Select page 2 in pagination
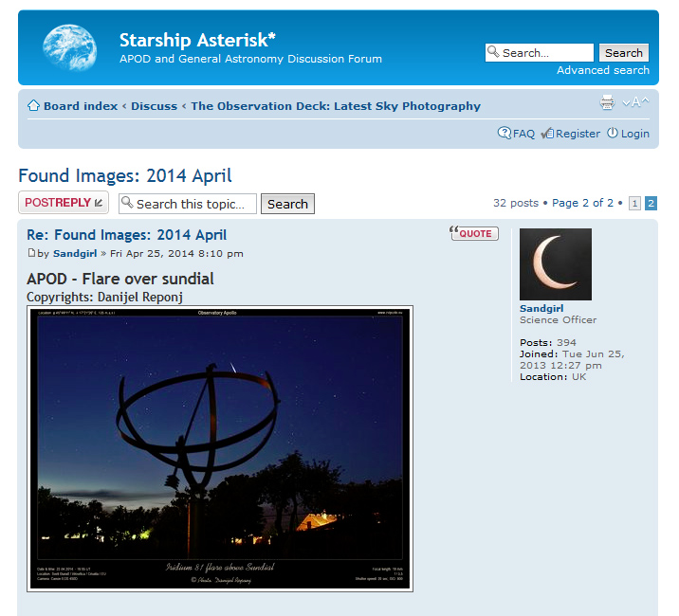The width and height of the screenshot is (679, 616). 651,203
